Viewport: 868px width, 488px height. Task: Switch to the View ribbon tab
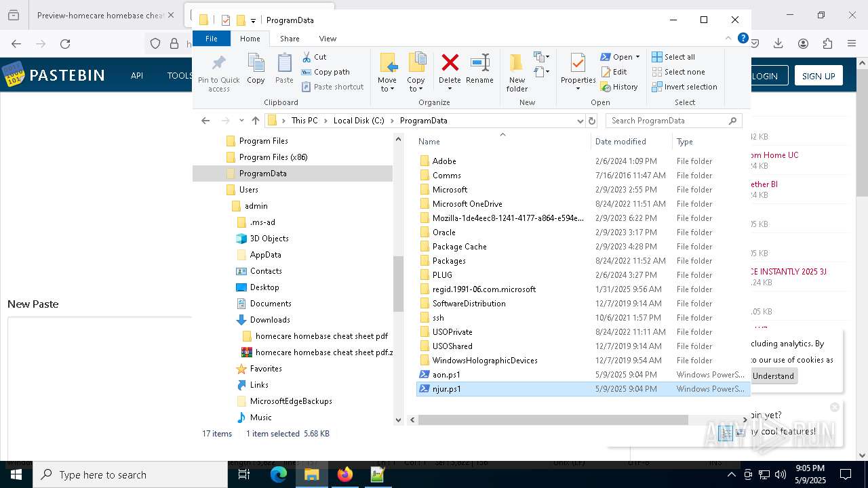[x=328, y=39]
